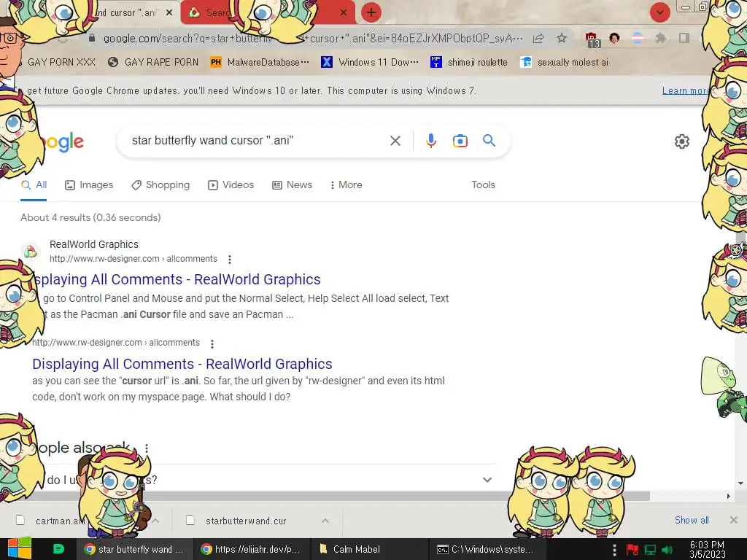
Task: Open the taskbar volume speaker icon
Action: (x=667, y=550)
